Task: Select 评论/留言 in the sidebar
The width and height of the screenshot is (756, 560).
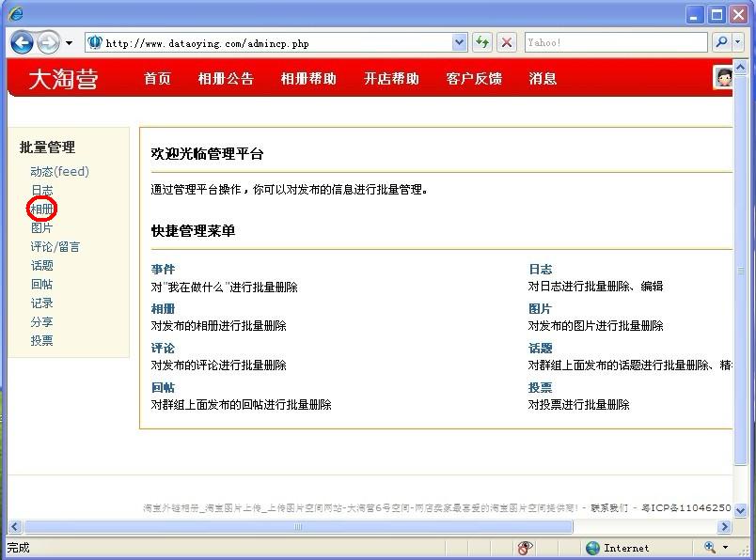Action: [55, 247]
